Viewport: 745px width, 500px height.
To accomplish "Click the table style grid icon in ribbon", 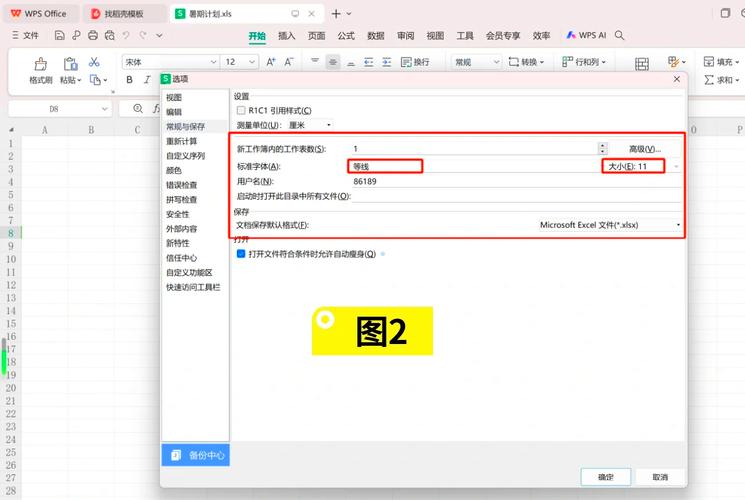I will [642, 64].
